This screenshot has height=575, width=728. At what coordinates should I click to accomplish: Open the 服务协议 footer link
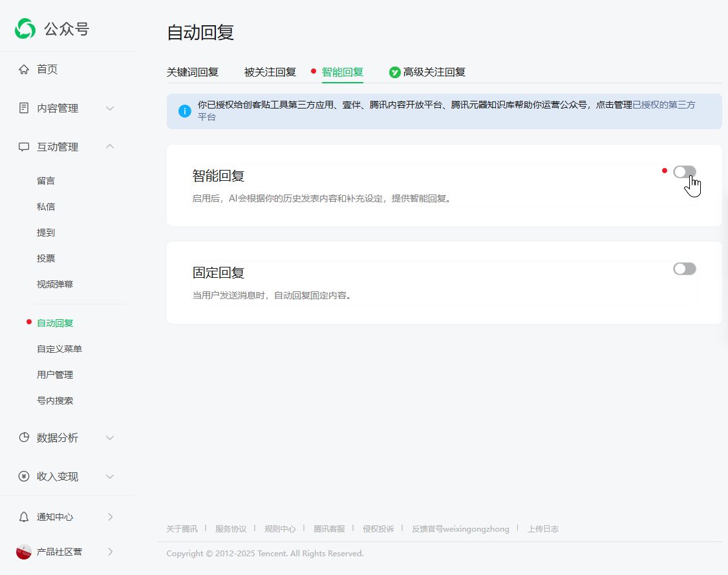[231, 528]
